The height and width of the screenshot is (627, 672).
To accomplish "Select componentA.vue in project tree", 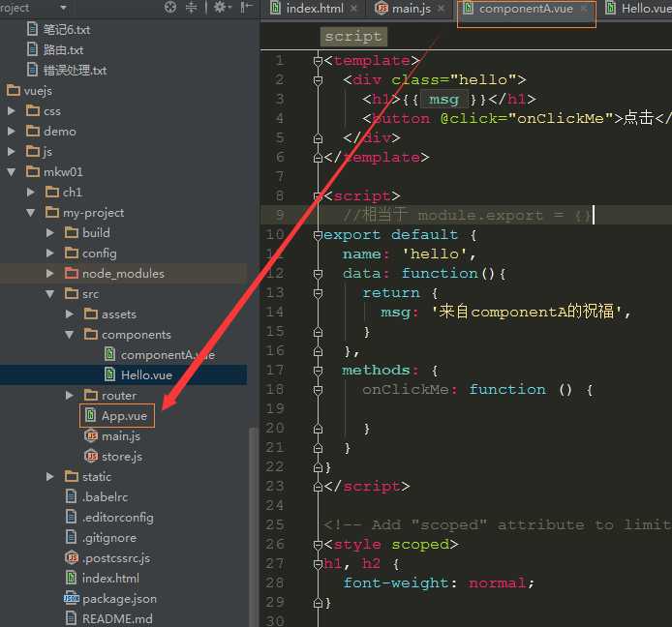I will (168, 355).
